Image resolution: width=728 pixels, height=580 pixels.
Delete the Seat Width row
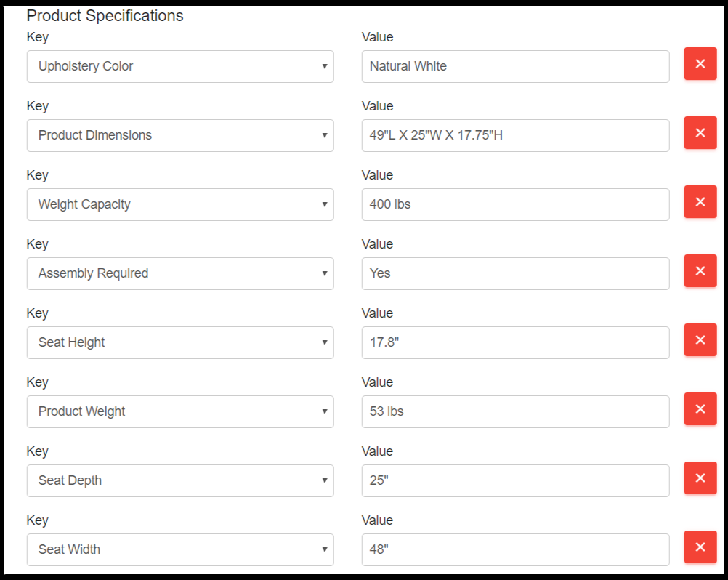(700, 547)
